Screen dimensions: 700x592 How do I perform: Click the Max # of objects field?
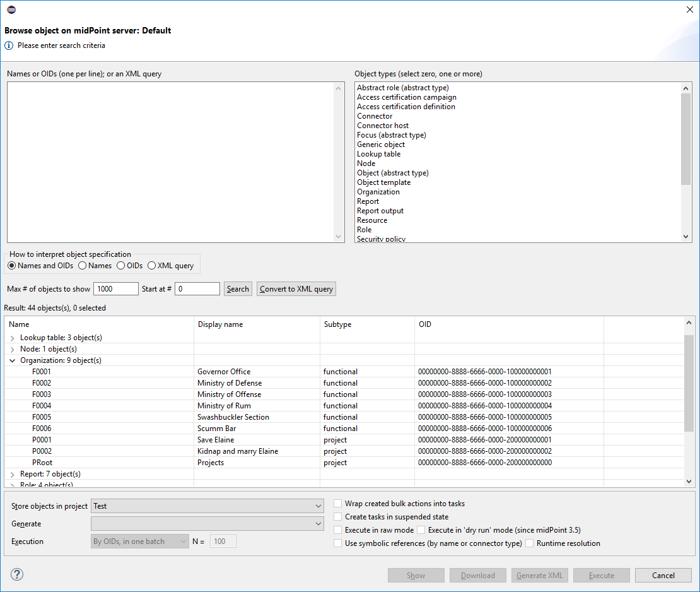[115, 289]
